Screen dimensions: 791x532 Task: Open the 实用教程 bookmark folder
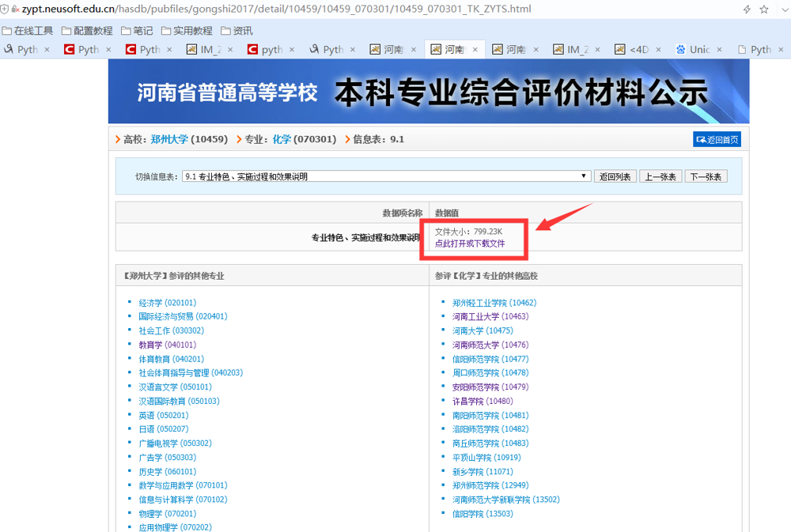pyautogui.click(x=187, y=31)
